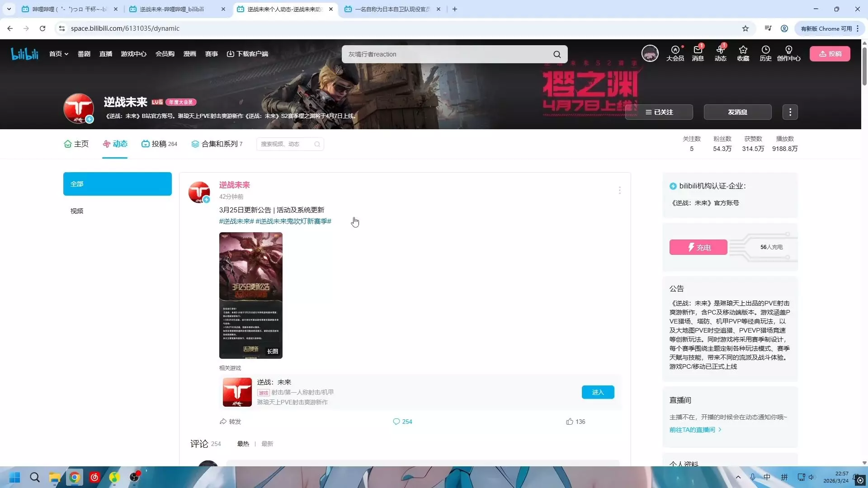
Task: Click the 有新版 Chrome 可用 update button
Action: click(830, 28)
